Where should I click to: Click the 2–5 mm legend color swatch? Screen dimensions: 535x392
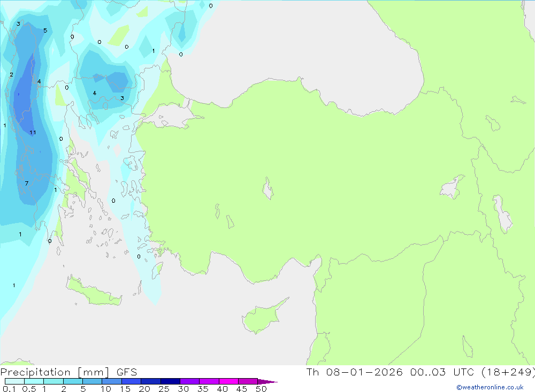(73, 381)
